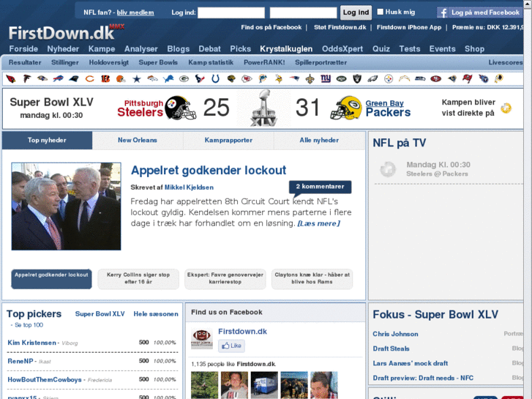Open the New England Patriots logo
This screenshot has width=532, height=399.
tap(294, 79)
